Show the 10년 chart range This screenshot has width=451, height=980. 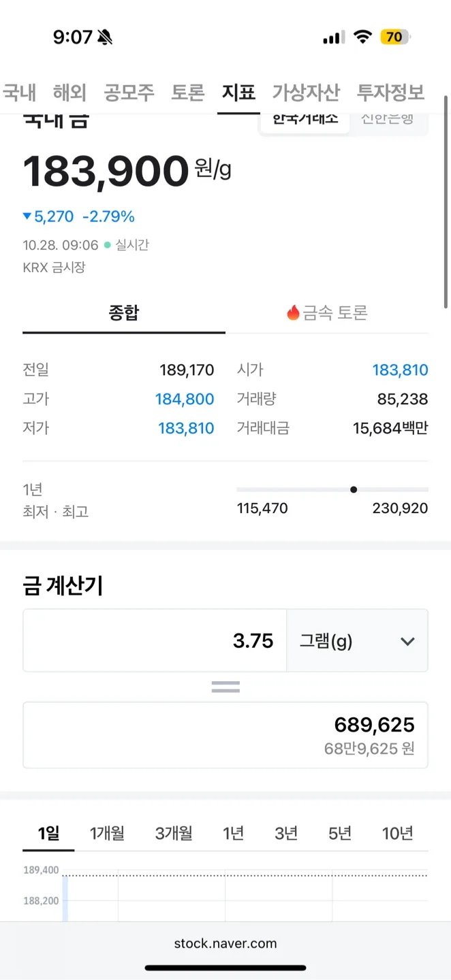(x=397, y=833)
